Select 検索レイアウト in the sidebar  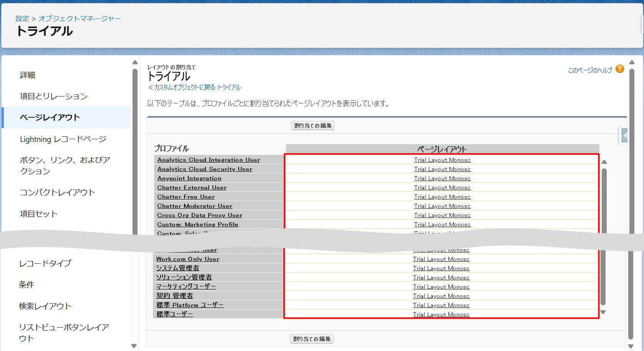tap(45, 306)
